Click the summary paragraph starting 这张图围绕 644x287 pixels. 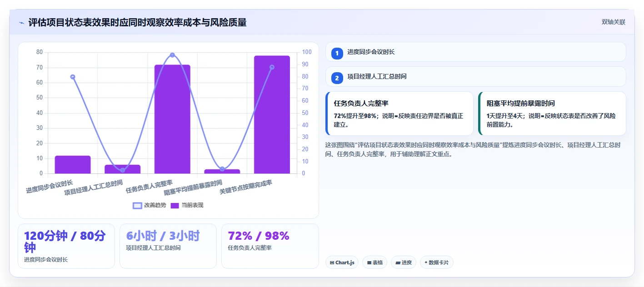click(x=473, y=149)
